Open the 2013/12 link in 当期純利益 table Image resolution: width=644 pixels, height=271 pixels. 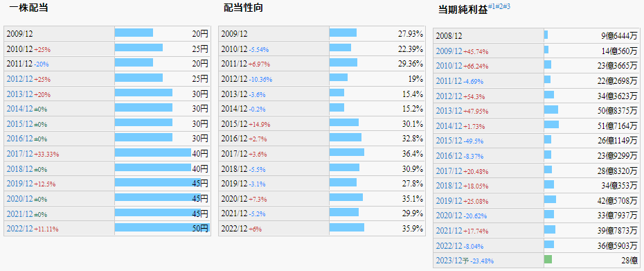tap(449, 111)
